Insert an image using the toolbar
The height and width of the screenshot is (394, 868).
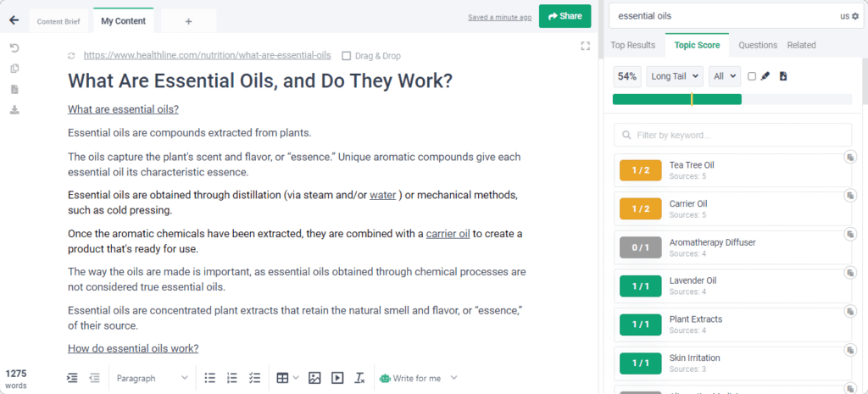(x=314, y=378)
